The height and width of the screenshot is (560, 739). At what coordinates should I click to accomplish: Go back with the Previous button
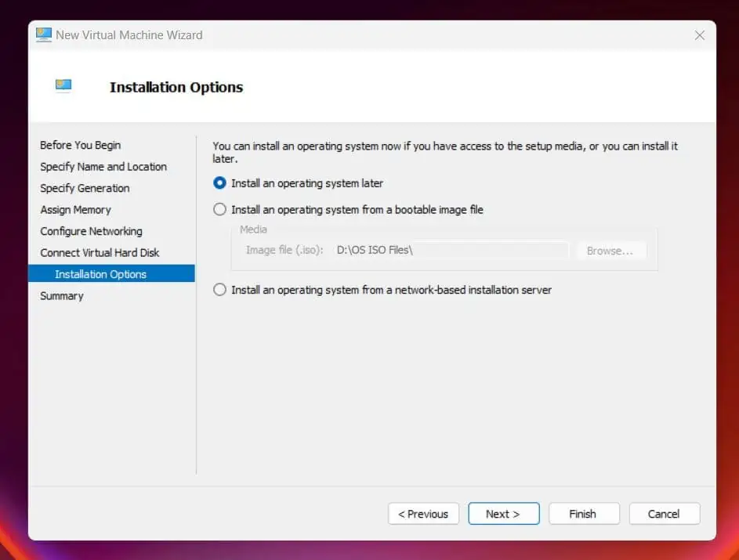(423, 514)
